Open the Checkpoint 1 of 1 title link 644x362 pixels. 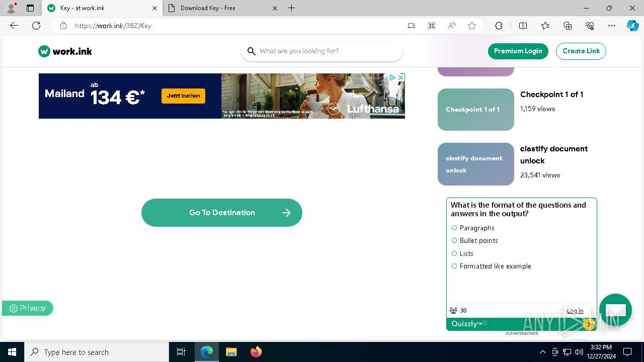coord(552,95)
